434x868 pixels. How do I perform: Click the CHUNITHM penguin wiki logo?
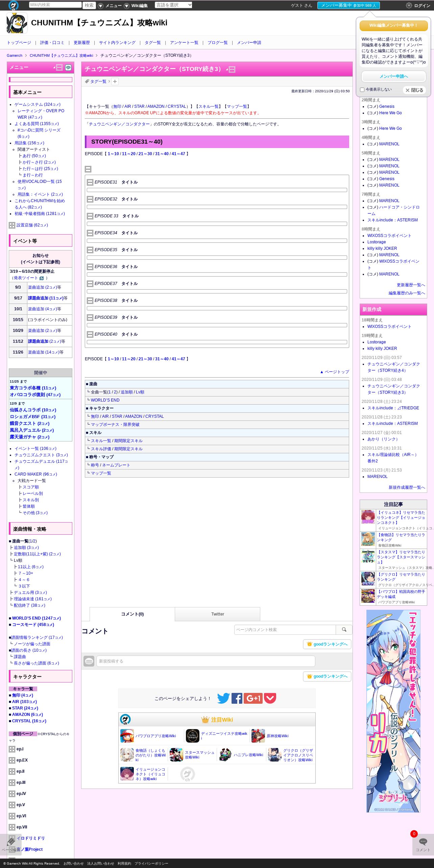pos(17,23)
